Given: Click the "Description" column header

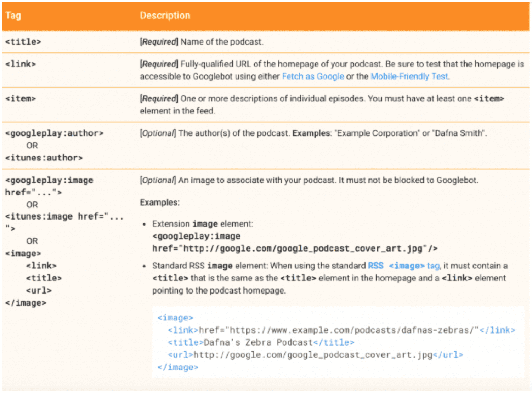Looking at the screenshot, I should [x=165, y=16].
